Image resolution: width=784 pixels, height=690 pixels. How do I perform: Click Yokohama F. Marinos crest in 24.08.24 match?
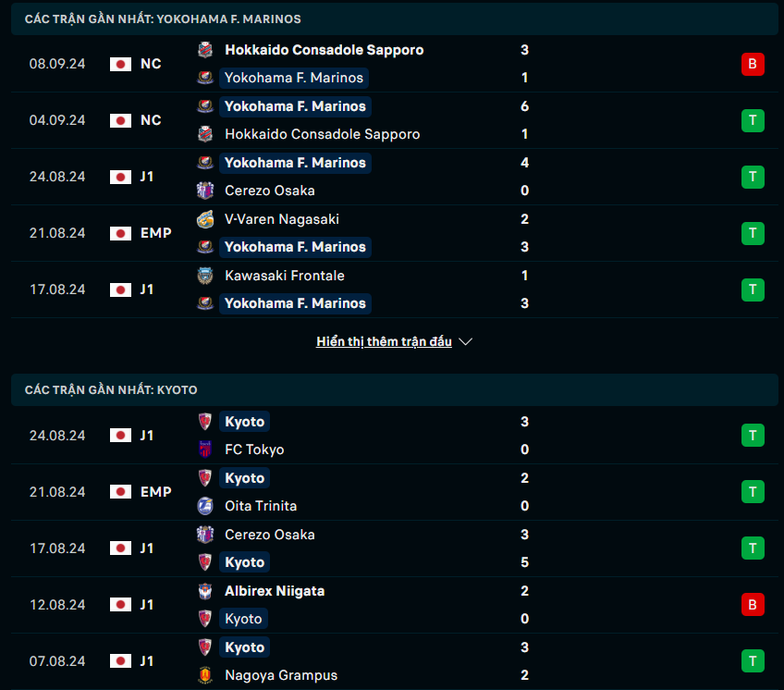point(205,163)
